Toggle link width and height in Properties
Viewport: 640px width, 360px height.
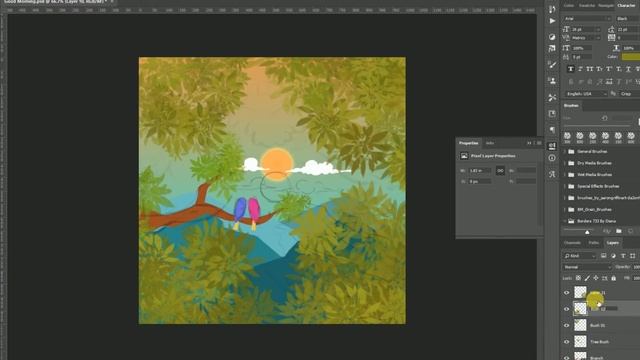coord(500,171)
